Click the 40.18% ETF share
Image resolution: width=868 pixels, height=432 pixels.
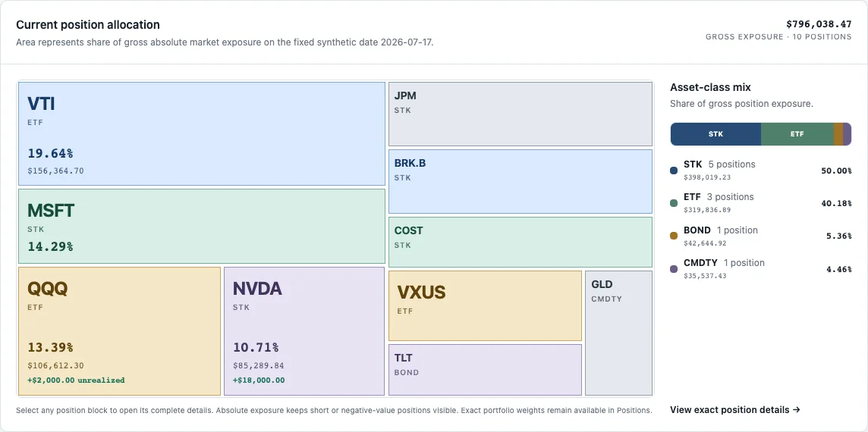point(836,203)
